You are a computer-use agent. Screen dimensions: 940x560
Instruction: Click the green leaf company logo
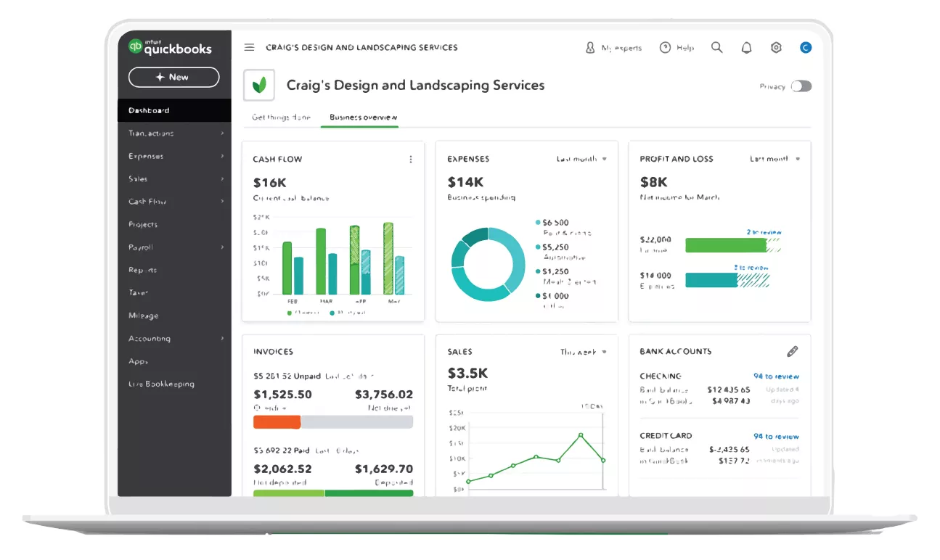click(259, 85)
